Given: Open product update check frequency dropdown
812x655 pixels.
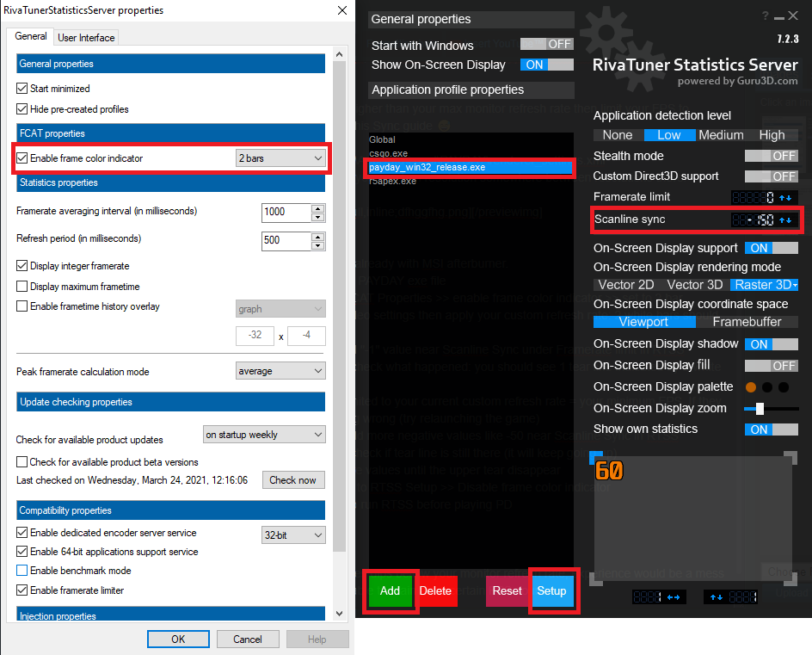Looking at the screenshot, I should click(x=264, y=435).
